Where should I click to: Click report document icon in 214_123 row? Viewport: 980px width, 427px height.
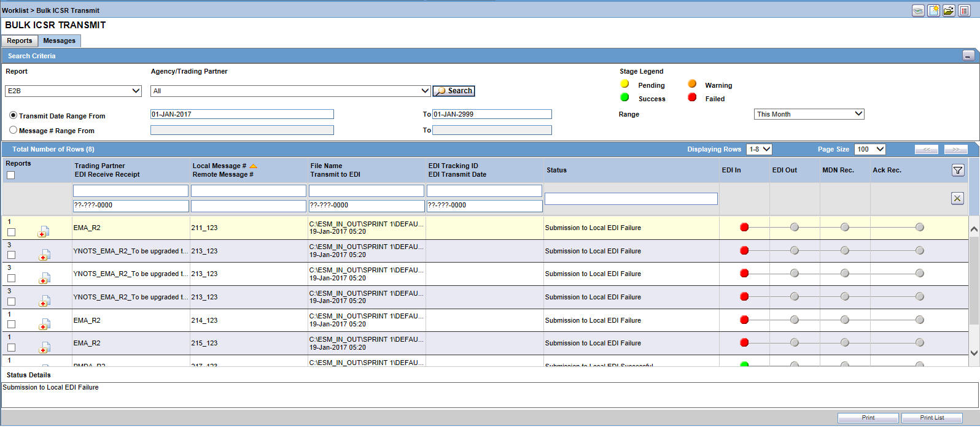pos(44,324)
